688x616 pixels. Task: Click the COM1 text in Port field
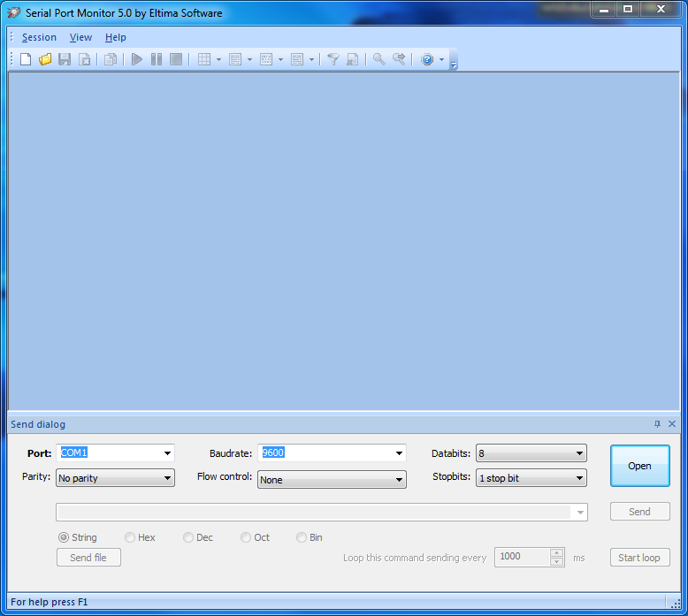click(x=73, y=452)
